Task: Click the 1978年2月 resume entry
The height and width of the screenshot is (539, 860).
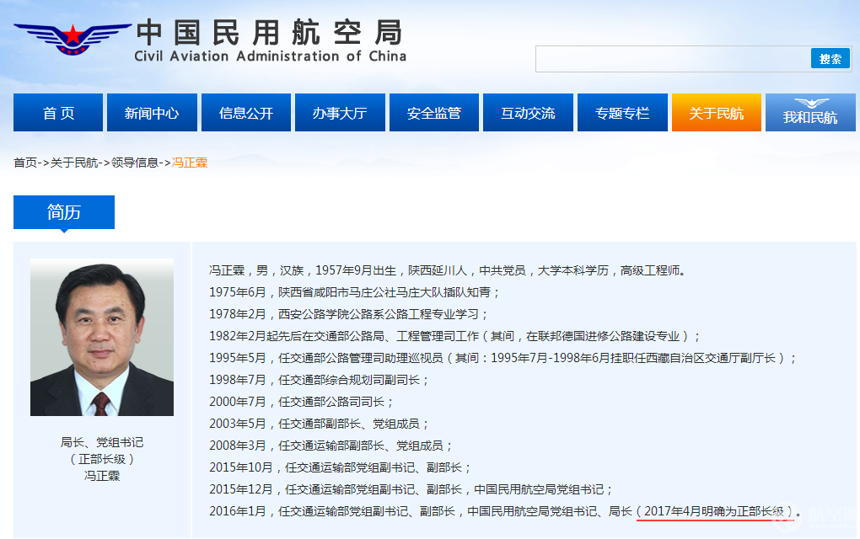Action: click(348, 314)
